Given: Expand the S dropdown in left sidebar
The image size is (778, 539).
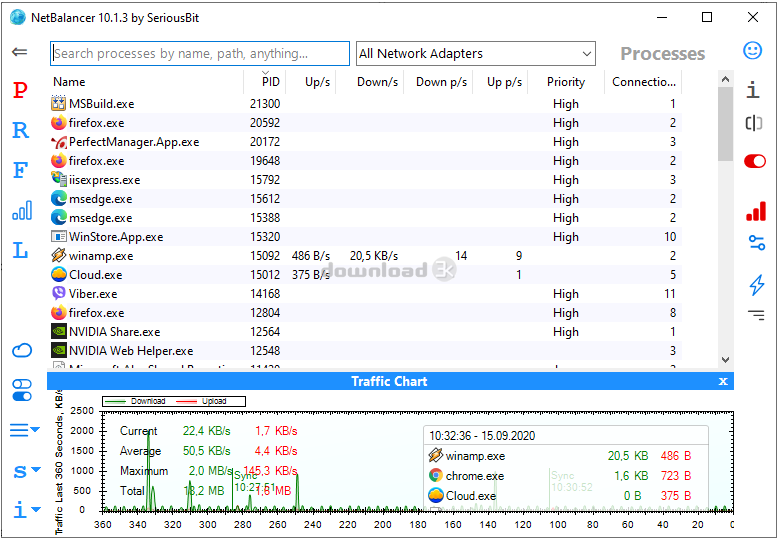Looking at the screenshot, I should pyautogui.click(x=24, y=471).
